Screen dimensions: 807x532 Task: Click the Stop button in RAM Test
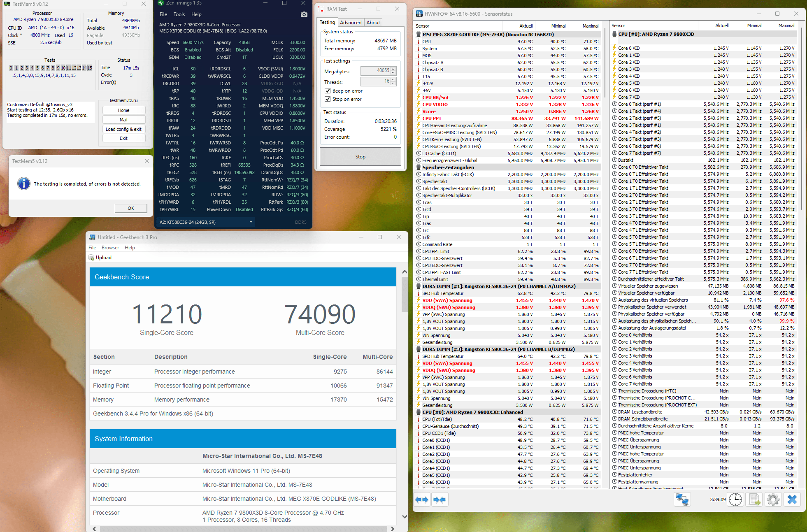coord(360,157)
